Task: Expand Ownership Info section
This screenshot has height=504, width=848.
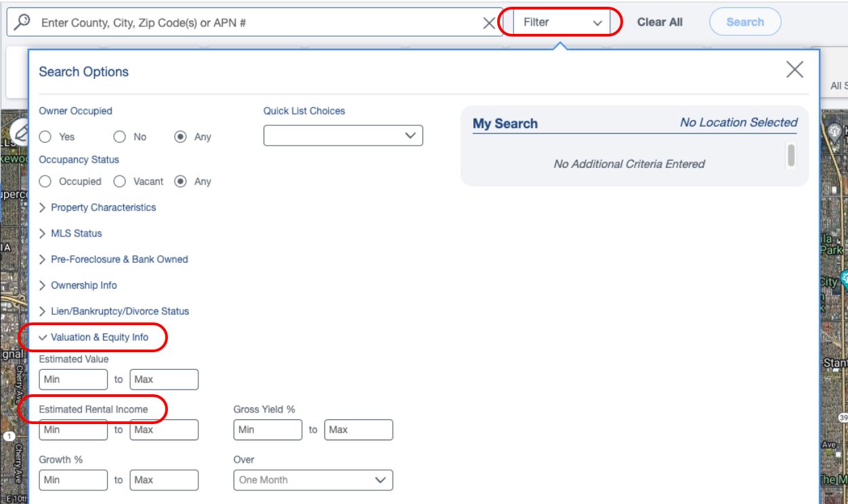Action: point(83,285)
